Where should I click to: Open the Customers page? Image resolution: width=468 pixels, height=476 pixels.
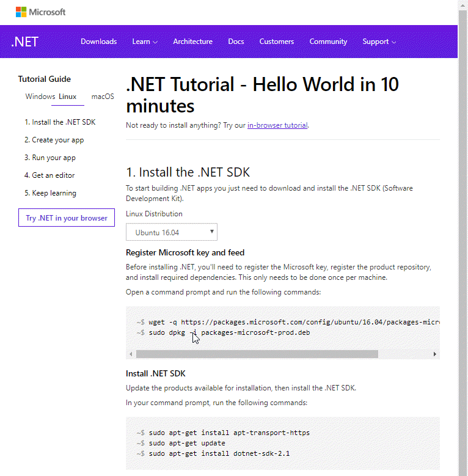pyautogui.click(x=276, y=42)
